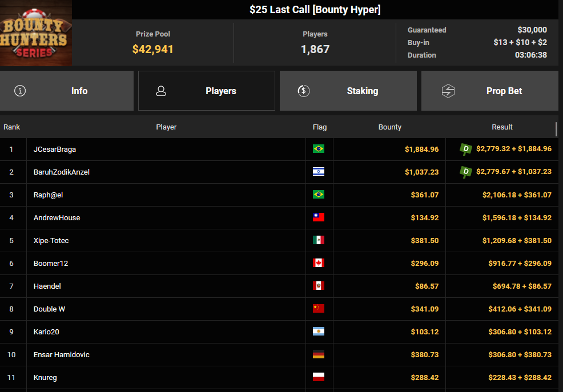563x392 pixels.
Task: Click the Bounty Hunters Series logo
Action: pyautogui.click(x=35, y=33)
